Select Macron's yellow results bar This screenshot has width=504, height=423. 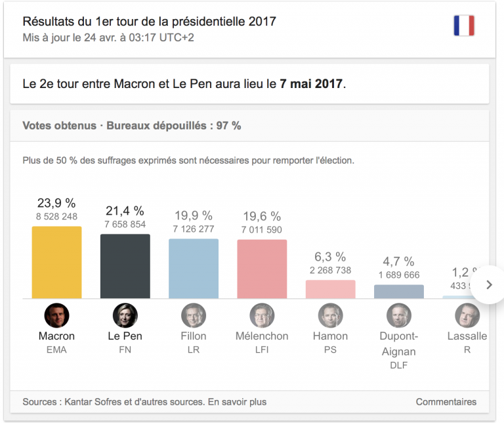[56, 263]
